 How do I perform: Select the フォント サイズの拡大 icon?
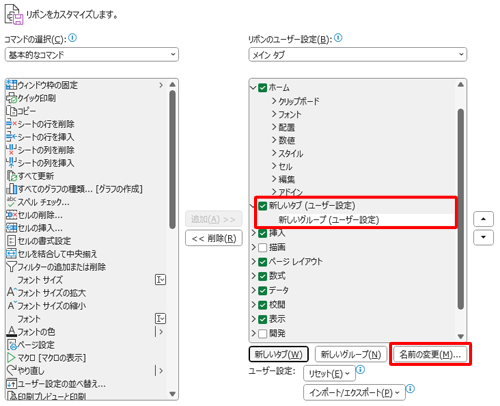(x=11, y=293)
